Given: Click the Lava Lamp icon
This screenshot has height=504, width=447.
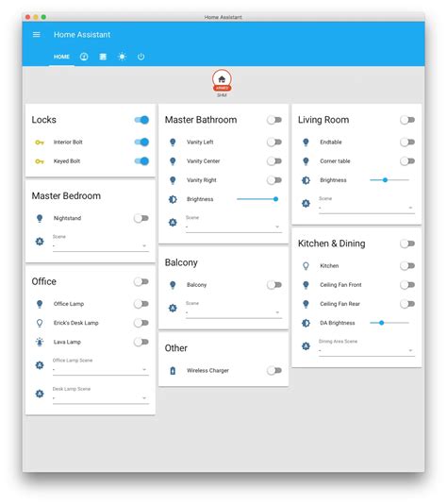Looking at the screenshot, I should [40, 342].
